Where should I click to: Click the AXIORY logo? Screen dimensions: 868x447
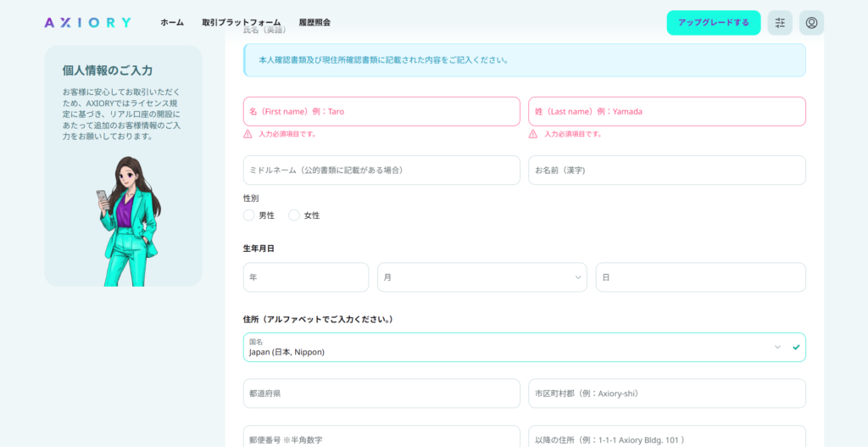pos(87,23)
